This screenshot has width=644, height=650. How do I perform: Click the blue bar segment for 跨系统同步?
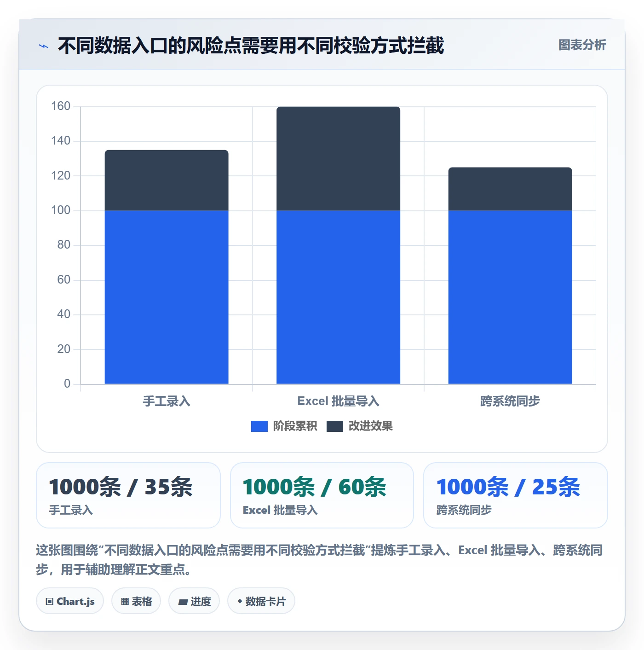click(510, 297)
